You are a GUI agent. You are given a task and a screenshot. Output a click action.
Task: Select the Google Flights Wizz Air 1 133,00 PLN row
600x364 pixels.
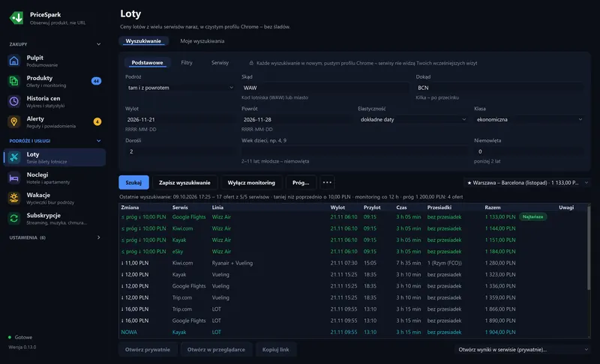pos(352,217)
